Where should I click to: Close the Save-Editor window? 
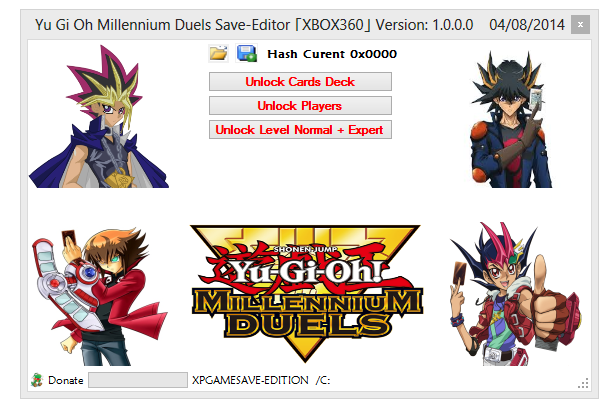[x=580, y=25]
